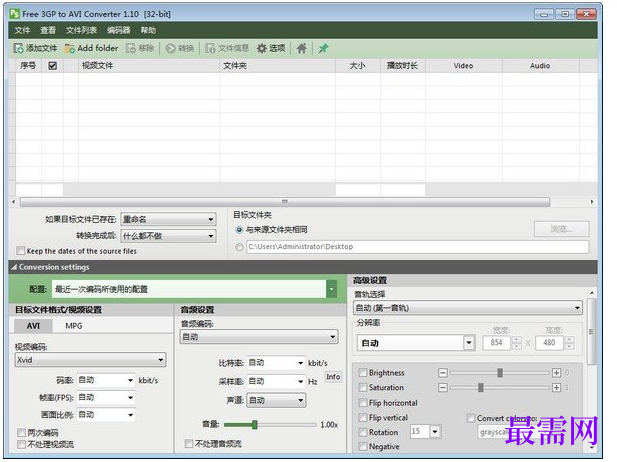Click the green pin icon in the toolbar
The image size is (617, 462).
(323, 48)
